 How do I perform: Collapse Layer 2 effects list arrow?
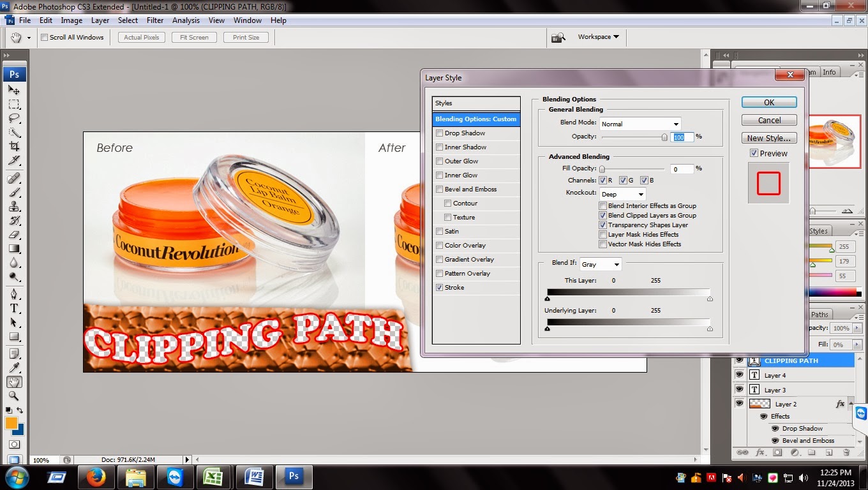coord(851,404)
